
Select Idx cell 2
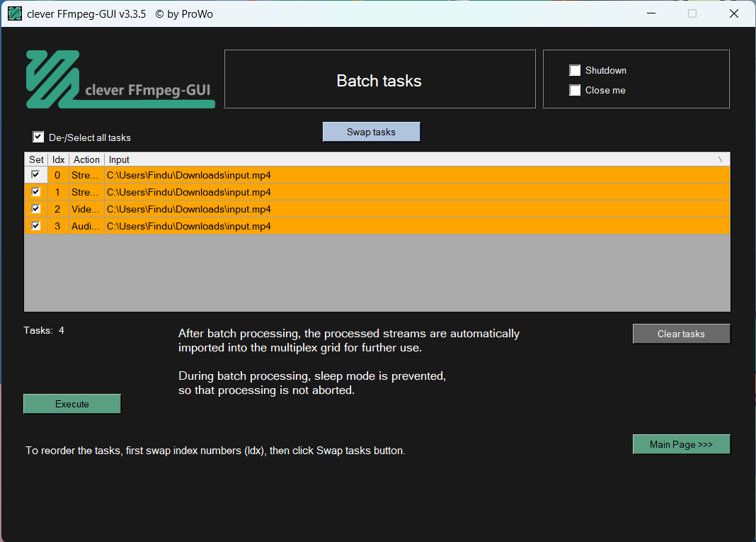coord(58,209)
